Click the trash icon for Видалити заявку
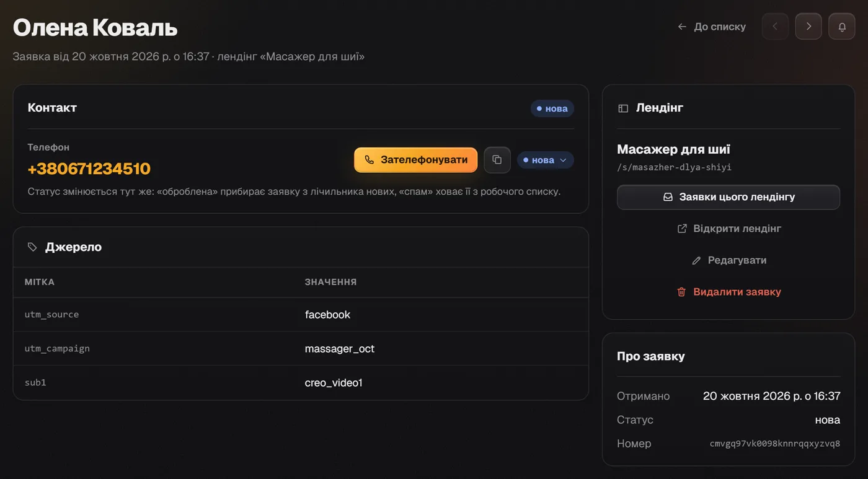This screenshot has width=868, height=479. pos(681,292)
